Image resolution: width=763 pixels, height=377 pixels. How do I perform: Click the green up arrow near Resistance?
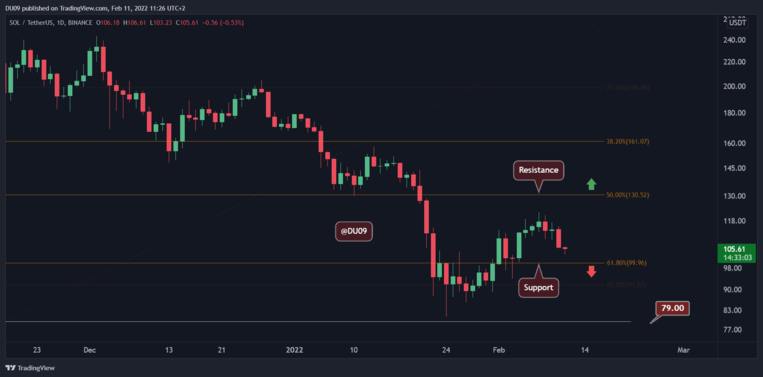coord(591,184)
